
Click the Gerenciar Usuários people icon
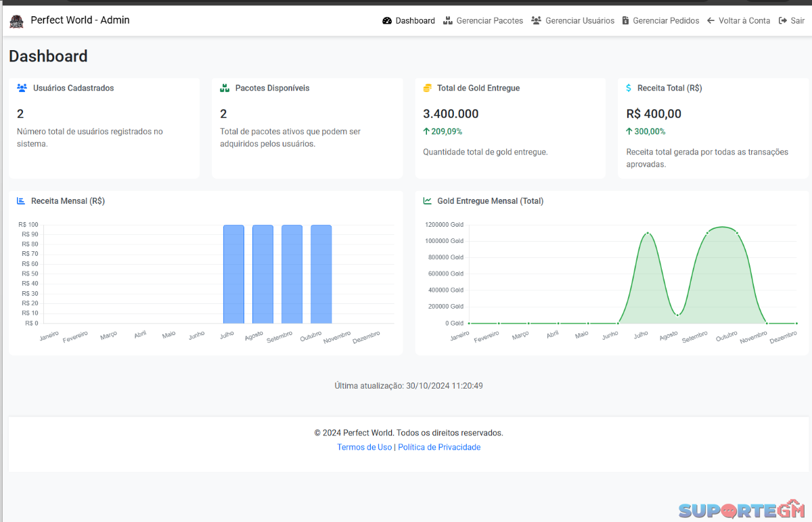(x=537, y=21)
